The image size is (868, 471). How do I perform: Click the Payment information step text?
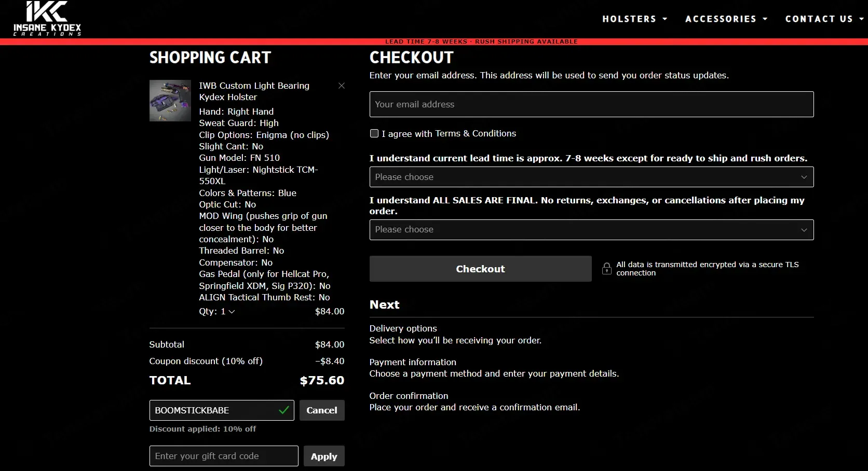413,362
